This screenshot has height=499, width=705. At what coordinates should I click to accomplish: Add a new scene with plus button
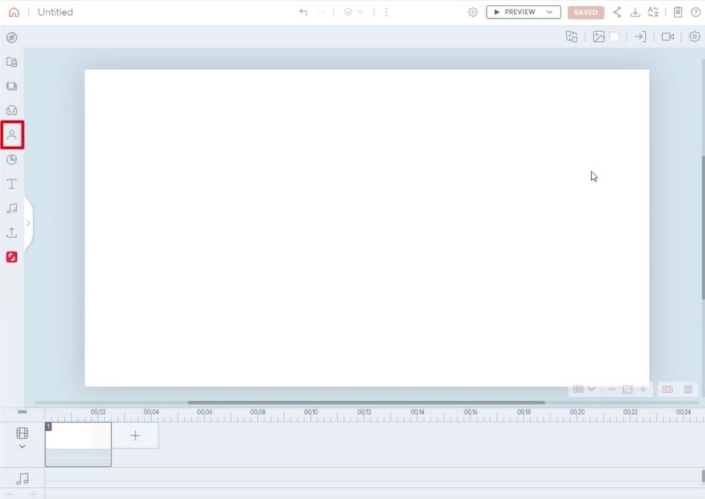(x=136, y=435)
